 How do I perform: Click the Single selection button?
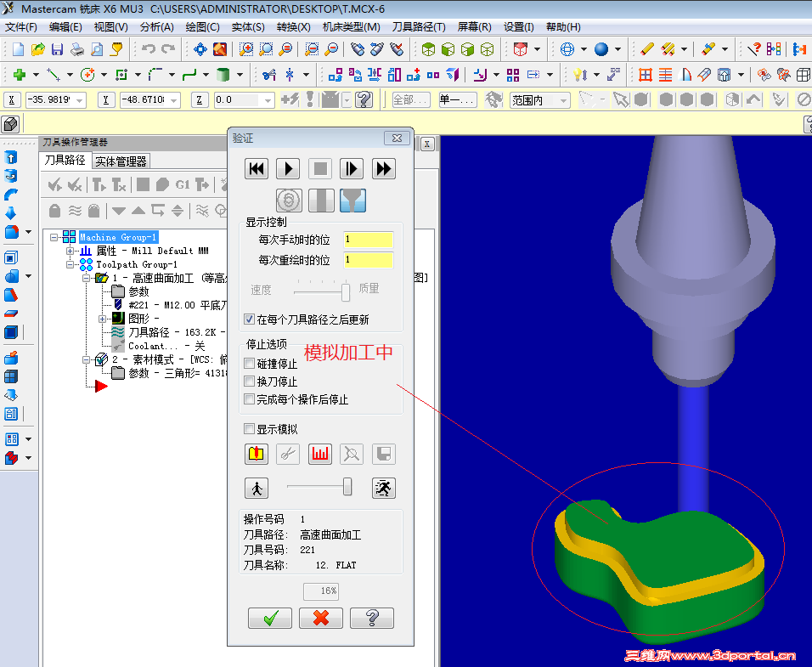[456, 100]
